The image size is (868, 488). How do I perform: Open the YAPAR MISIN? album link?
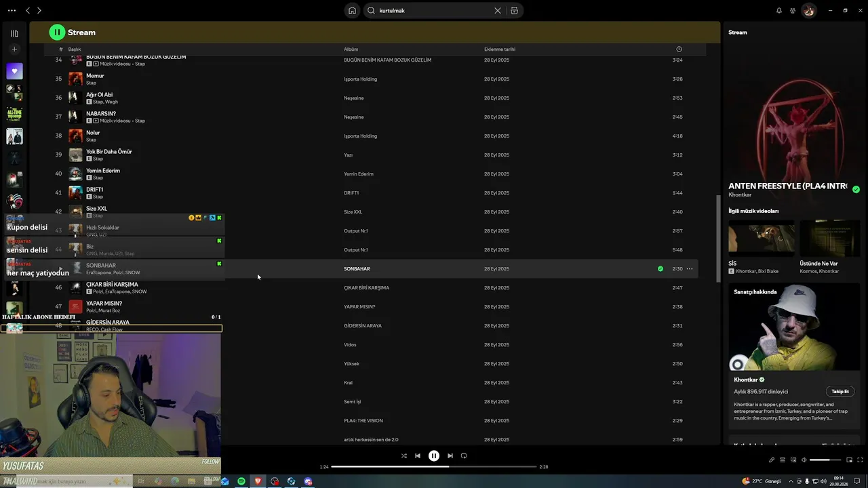point(359,307)
